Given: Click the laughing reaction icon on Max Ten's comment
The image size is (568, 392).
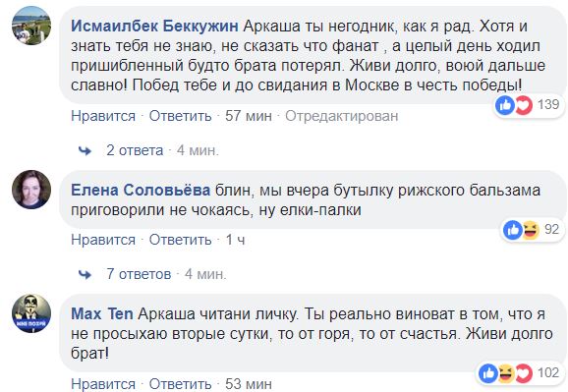Looking at the screenshot, I should (x=506, y=373).
